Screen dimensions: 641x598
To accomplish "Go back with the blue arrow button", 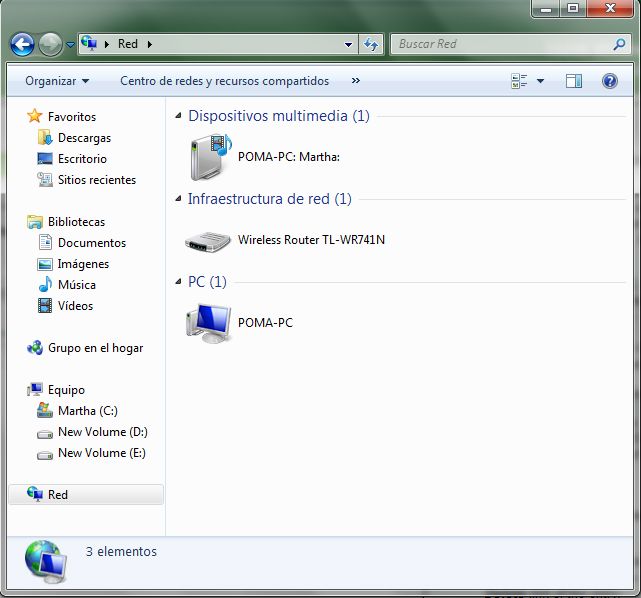I will pos(22,44).
